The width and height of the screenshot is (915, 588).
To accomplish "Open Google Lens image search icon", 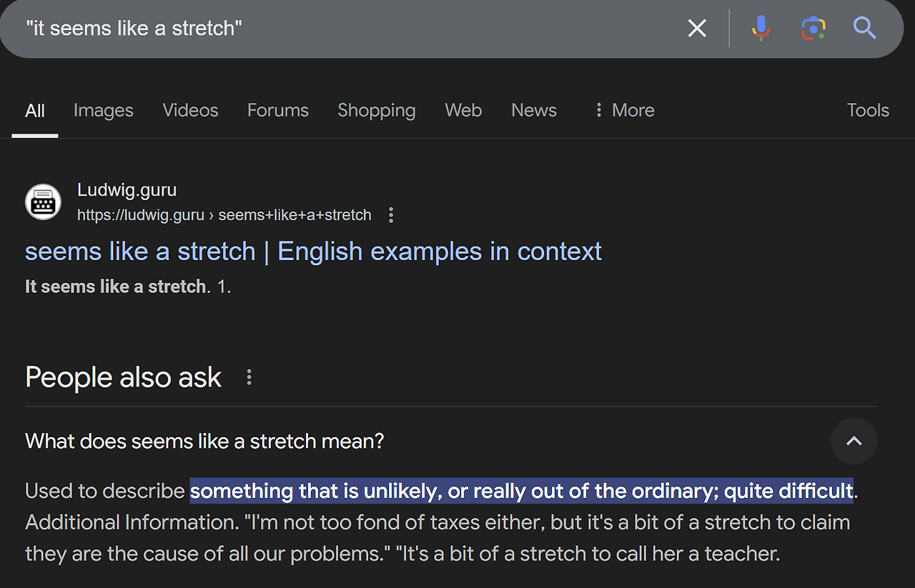I will tap(813, 29).
